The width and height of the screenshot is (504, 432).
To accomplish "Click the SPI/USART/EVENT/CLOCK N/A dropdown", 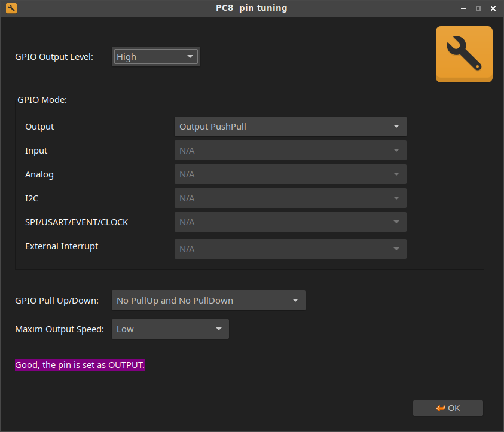I will tap(290, 222).
